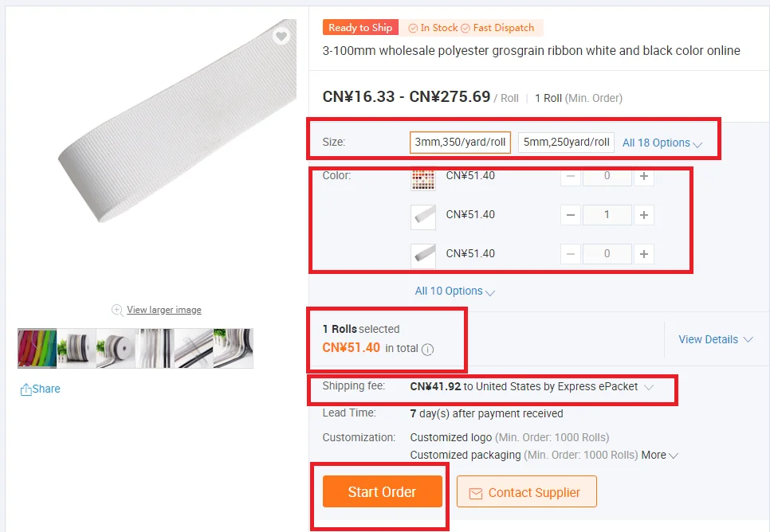Increase quantity of multicolor swatch option
This screenshot has width=770, height=532.
(644, 176)
